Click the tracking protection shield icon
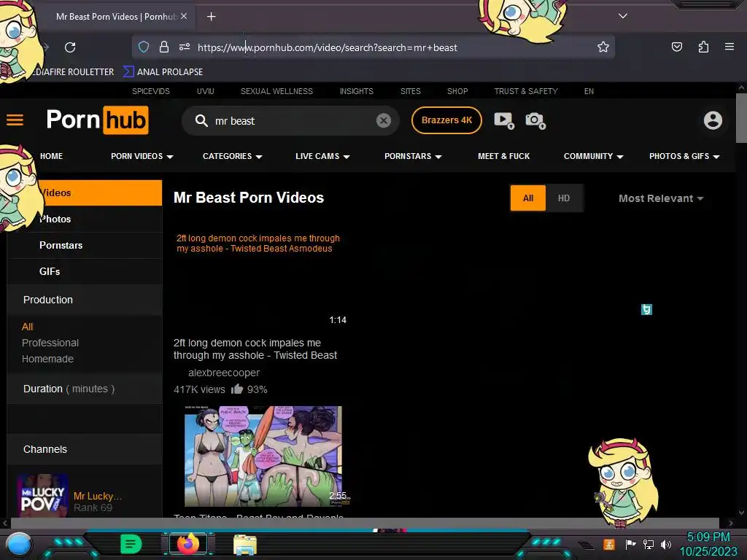 coord(144,47)
